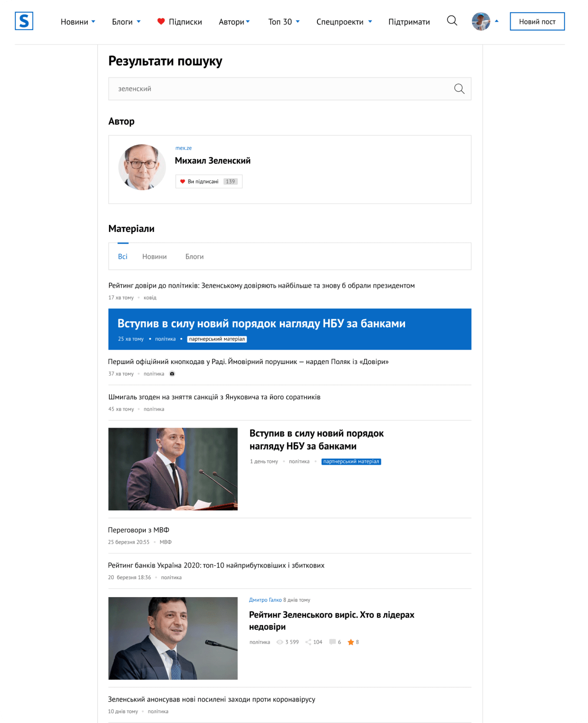Image resolution: width=588 pixels, height=723 pixels.
Task: Click the orange star rating icon
Action: pos(351,642)
